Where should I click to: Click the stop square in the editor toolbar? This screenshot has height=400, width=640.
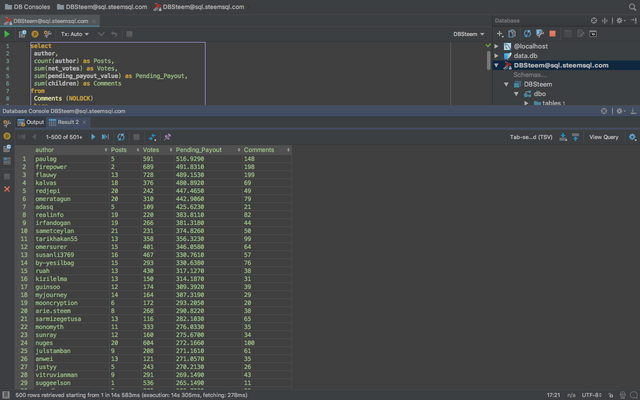click(129, 34)
